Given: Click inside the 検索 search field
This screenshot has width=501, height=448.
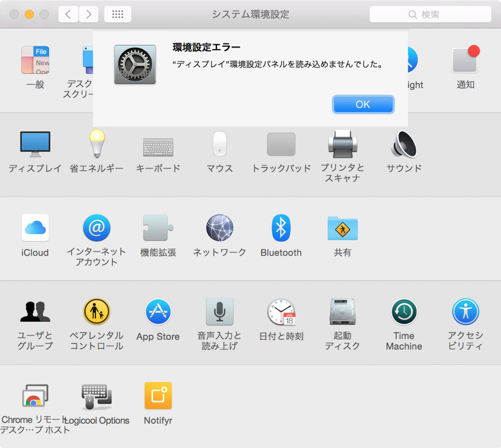Looking at the screenshot, I should pyautogui.click(x=430, y=14).
